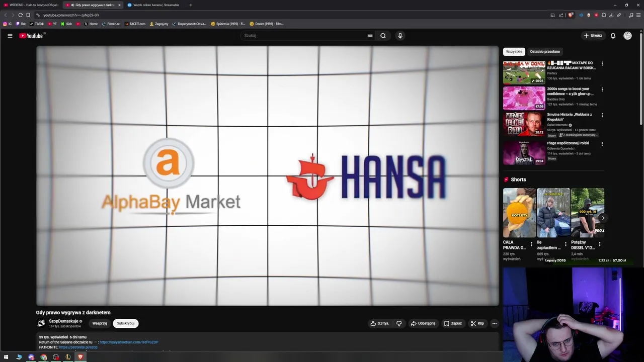The width and height of the screenshot is (644, 362).
Task: Open the Brave Shields lion icon
Action: point(570,15)
